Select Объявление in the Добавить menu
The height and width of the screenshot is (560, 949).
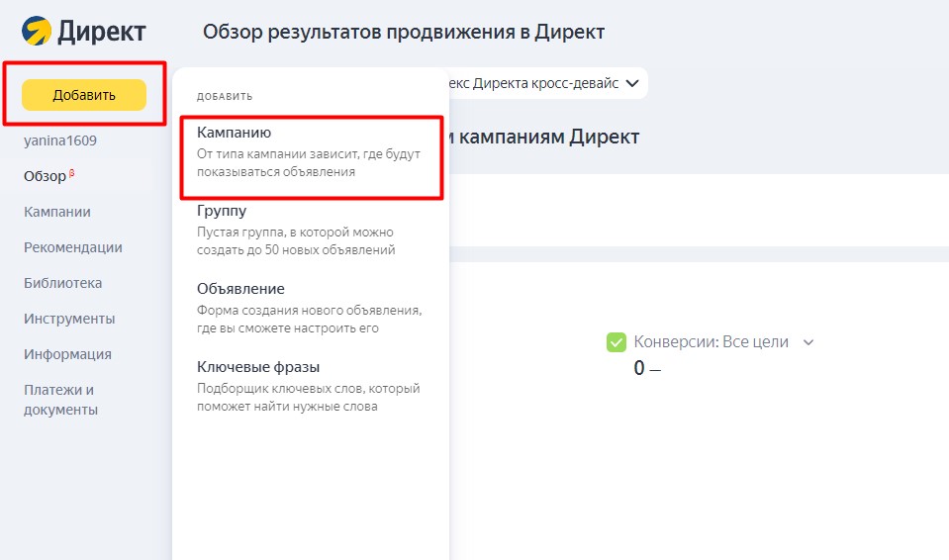tap(311, 308)
